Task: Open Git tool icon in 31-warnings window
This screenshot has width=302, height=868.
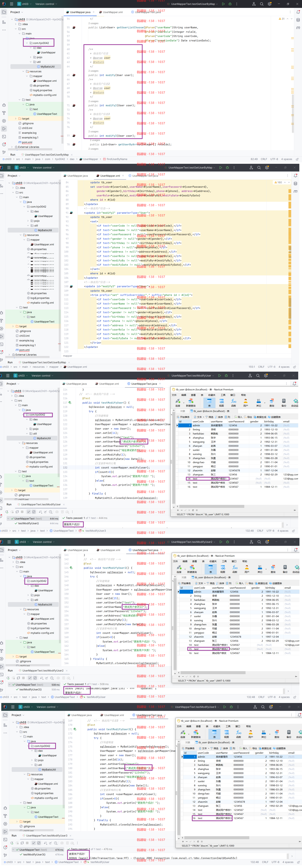Action: click(4, 152)
